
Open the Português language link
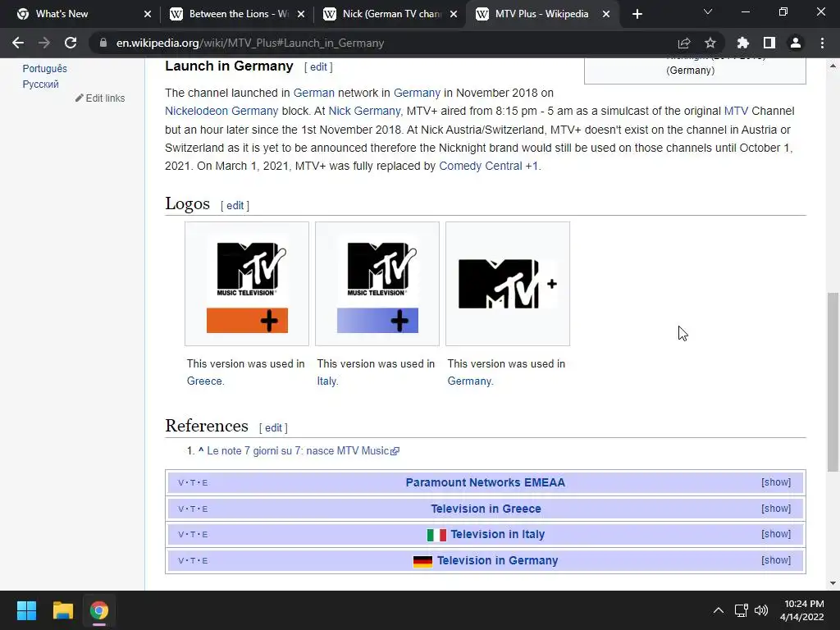tap(44, 69)
